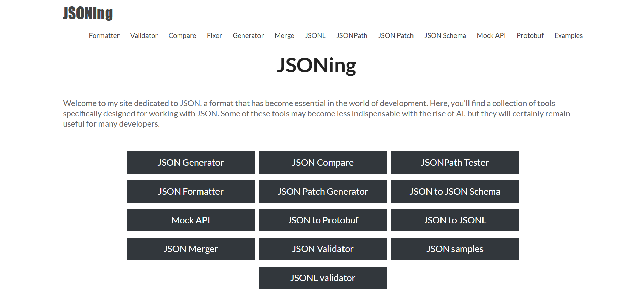Open Generator from the top menu
The height and width of the screenshot is (291, 644).
[248, 35]
